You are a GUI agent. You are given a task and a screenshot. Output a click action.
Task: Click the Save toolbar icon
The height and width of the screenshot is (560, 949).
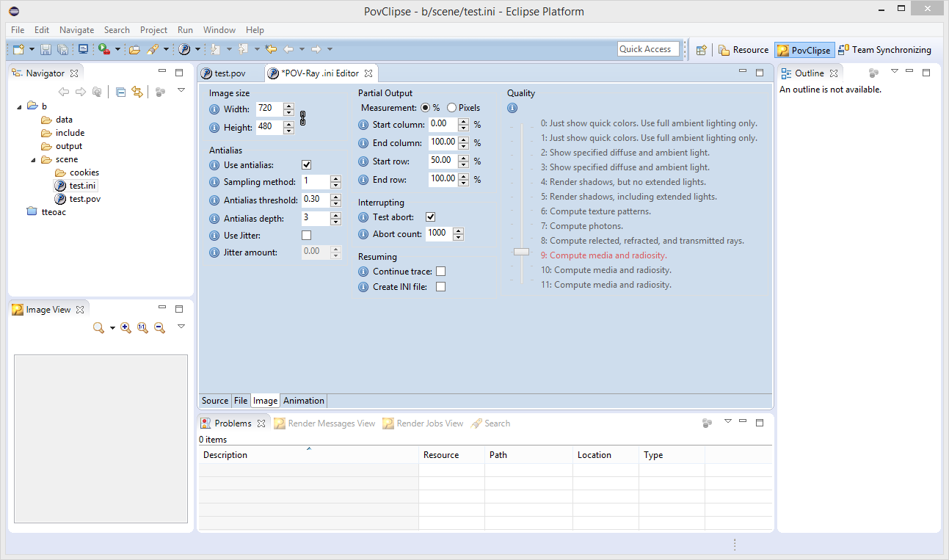pos(46,49)
